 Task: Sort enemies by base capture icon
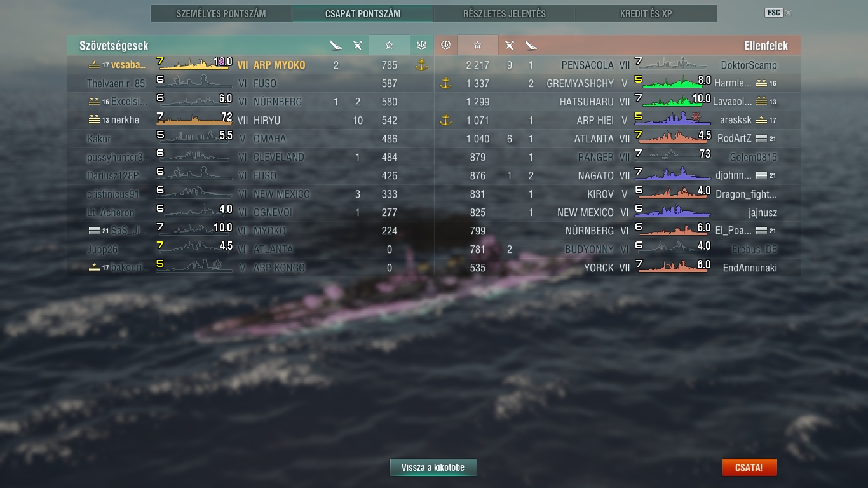pos(445,45)
